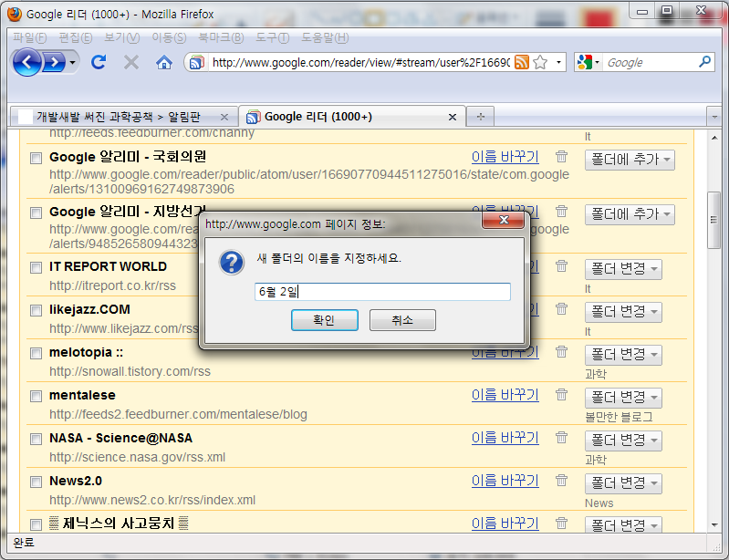Switch to the 개발새발 써진 과학공책 tab
Screen dimensions: 729x560
123,117
